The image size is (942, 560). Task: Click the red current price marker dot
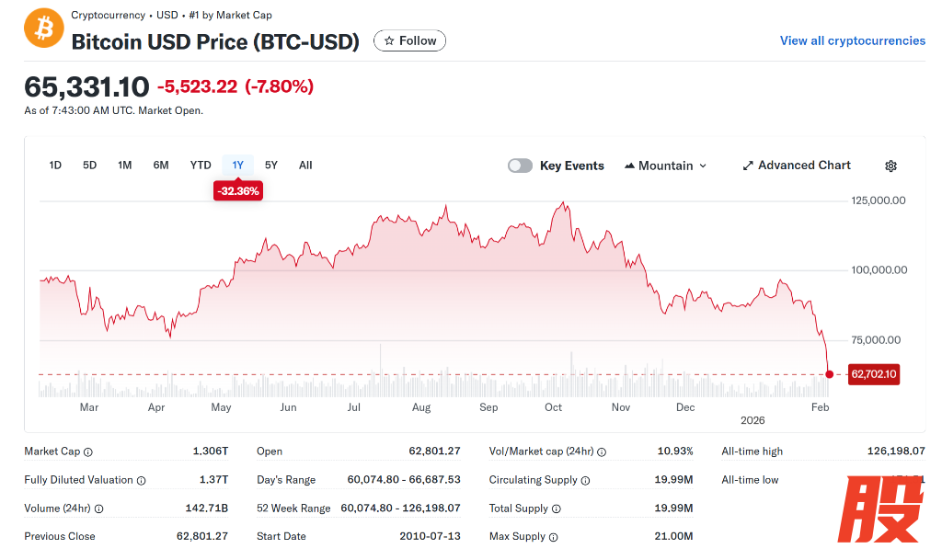coord(830,374)
